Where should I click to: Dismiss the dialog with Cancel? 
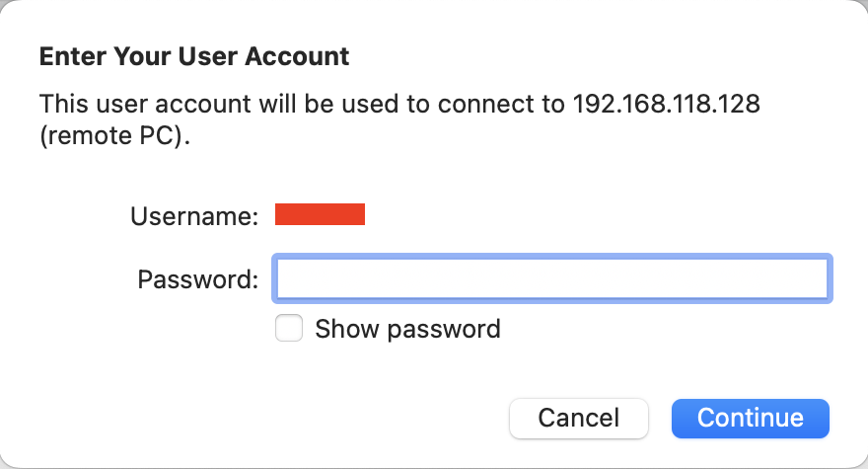pyautogui.click(x=578, y=418)
